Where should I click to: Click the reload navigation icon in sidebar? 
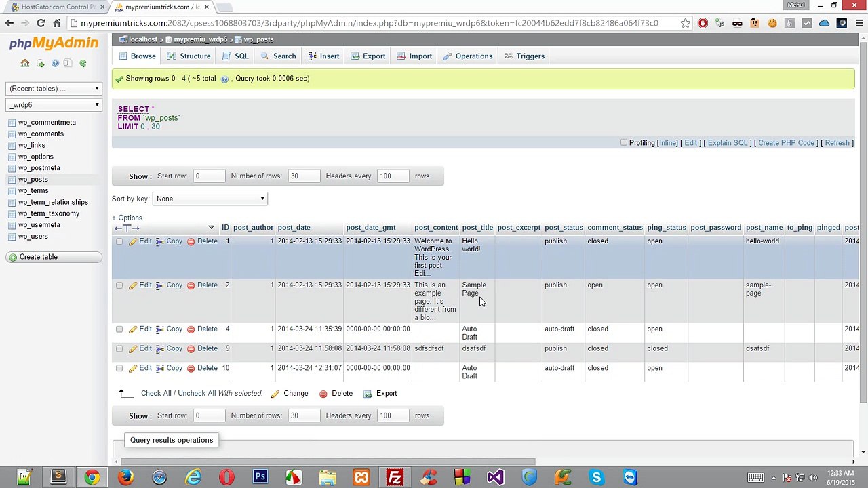[83, 63]
